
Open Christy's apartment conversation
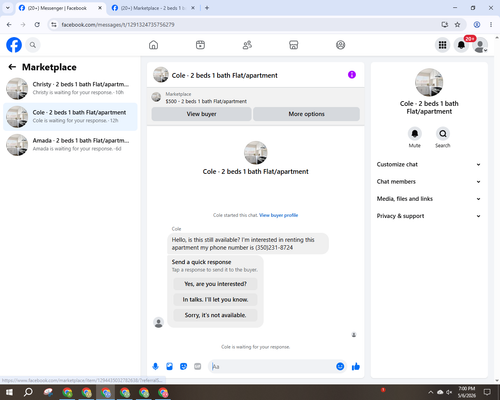click(x=70, y=88)
